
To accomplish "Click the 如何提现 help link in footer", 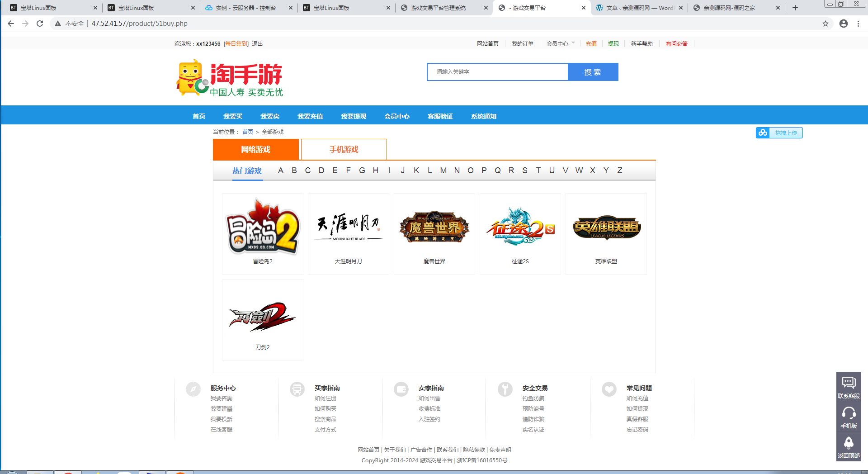I will pos(637,408).
